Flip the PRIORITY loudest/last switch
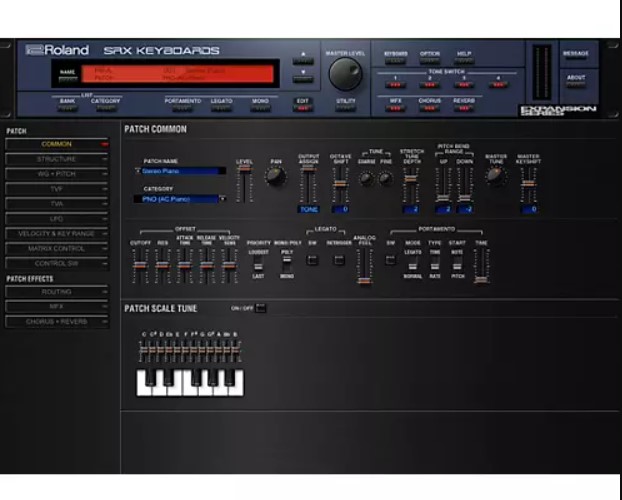The width and height of the screenshot is (622, 500). (x=258, y=264)
